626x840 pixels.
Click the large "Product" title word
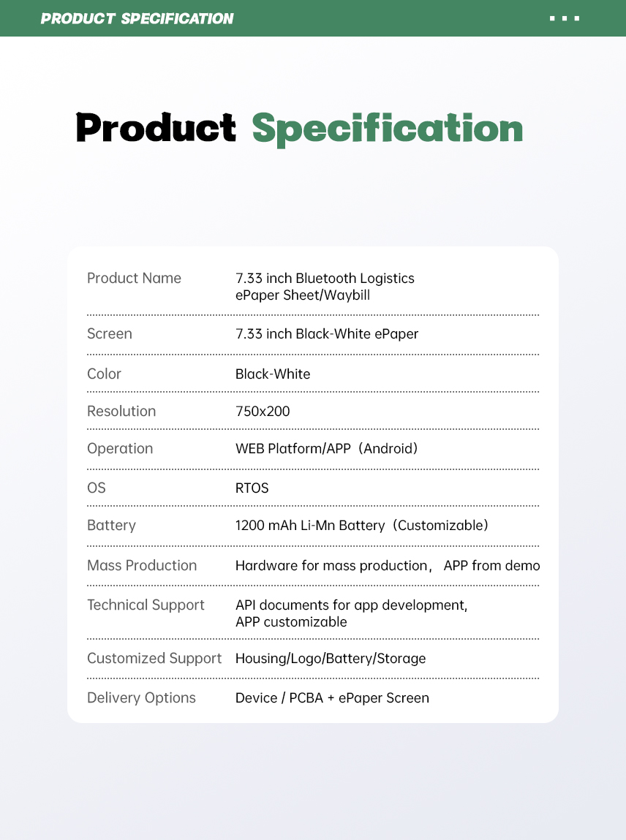pos(156,128)
